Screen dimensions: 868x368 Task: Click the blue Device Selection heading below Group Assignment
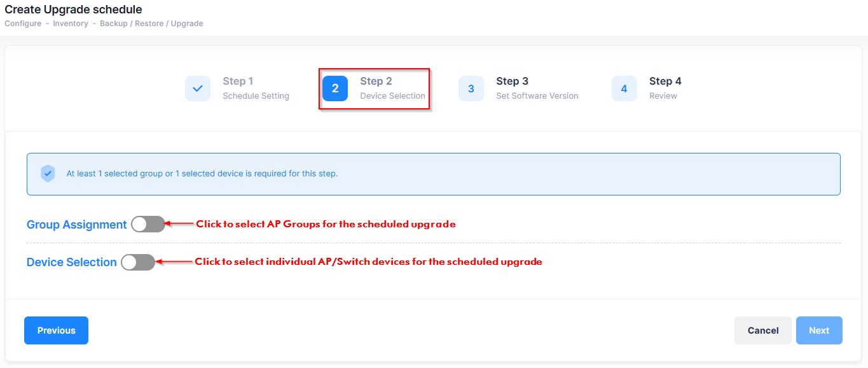71,262
